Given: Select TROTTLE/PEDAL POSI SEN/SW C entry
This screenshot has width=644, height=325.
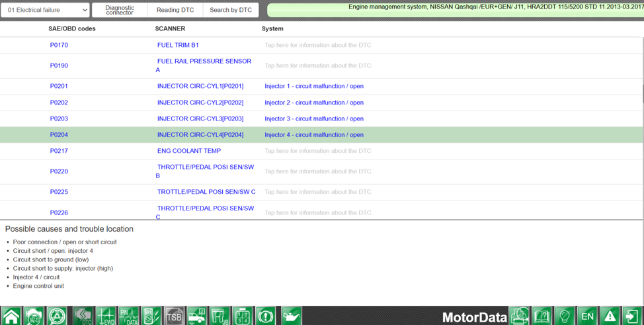Looking at the screenshot, I should point(206,192).
